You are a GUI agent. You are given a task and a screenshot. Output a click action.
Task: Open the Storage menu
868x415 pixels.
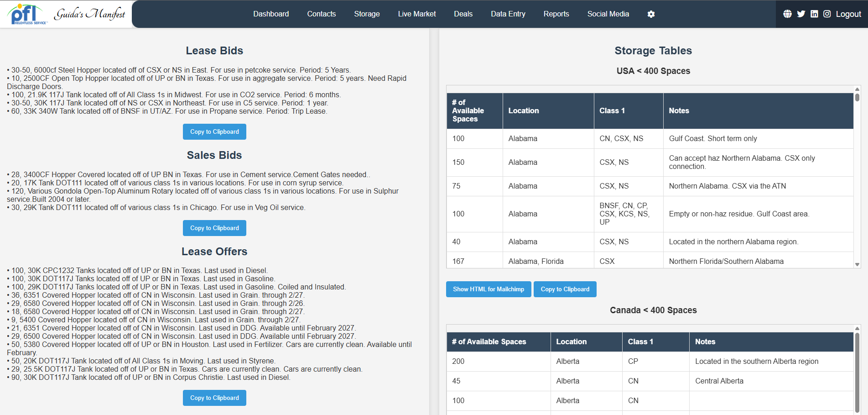367,14
